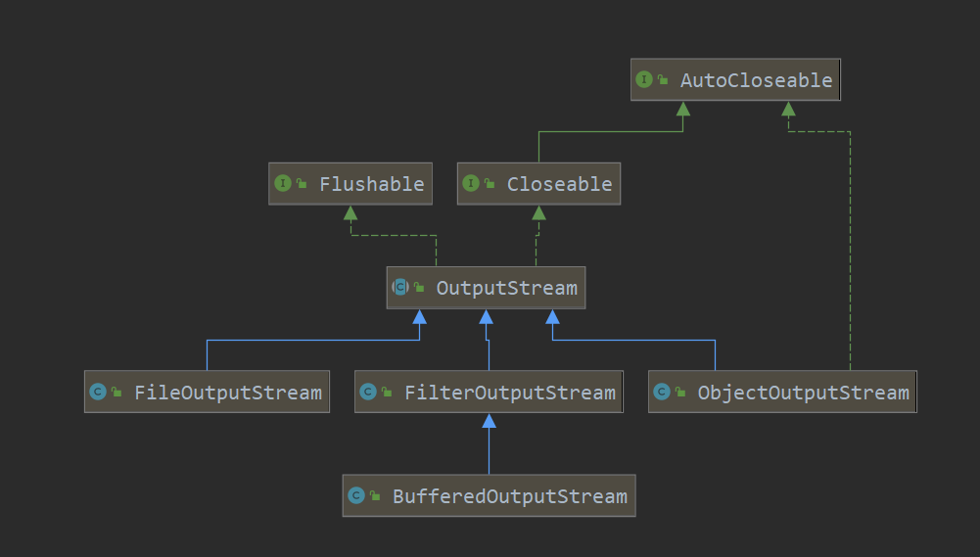980x557 pixels.
Task: Click the ObjectOutputStream class icon
Action: tap(661, 393)
